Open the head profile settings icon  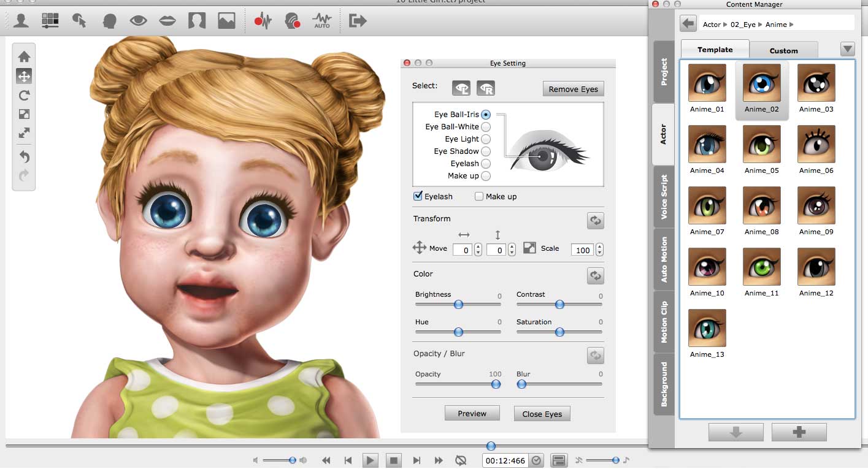coord(110,21)
